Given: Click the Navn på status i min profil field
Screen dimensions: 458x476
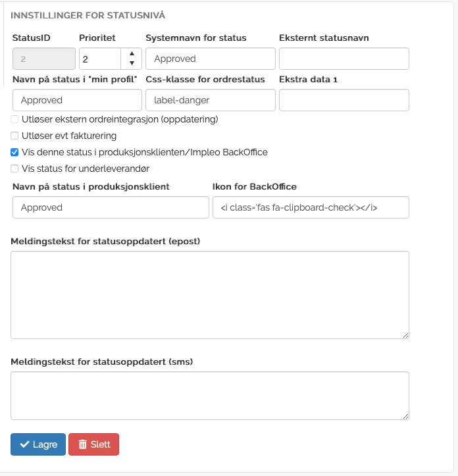Looking at the screenshot, I should [77, 100].
